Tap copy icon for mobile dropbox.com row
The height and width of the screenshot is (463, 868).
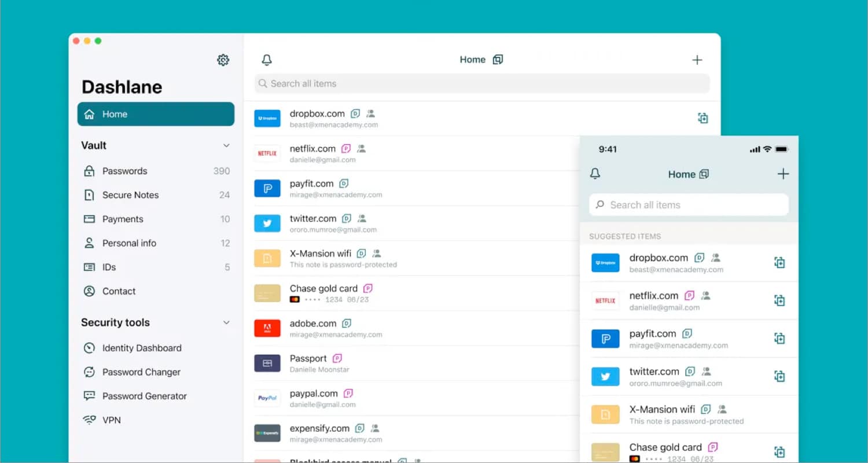779,263
